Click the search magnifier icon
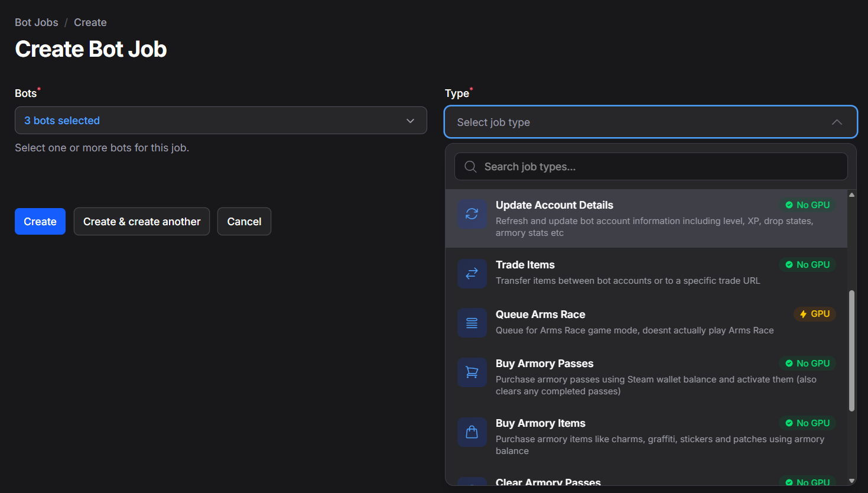The height and width of the screenshot is (493, 868). click(x=470, y=166)
